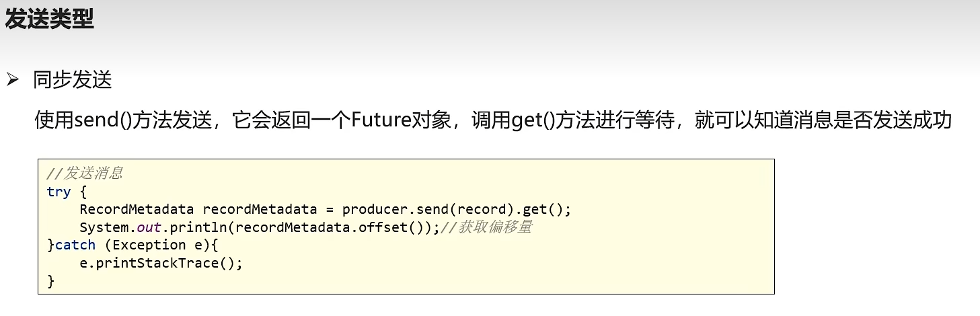This screenshot has width=980, height=316.
Task: Click the catch keyword in the code
Action: (x=75, y=245)
